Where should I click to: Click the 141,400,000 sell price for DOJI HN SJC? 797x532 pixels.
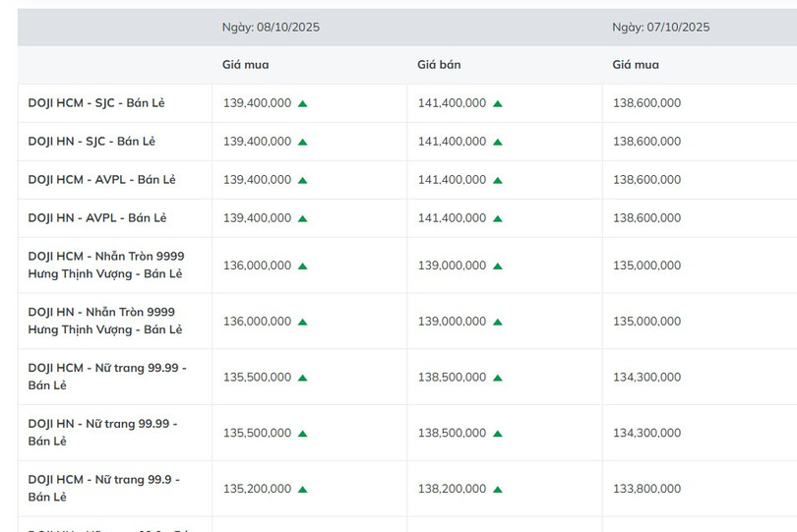coord(452,142)
